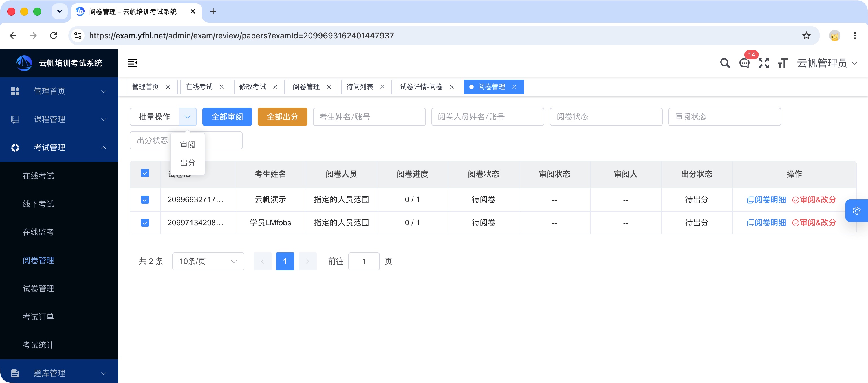Open 阅卷明细 for 学员LMfobs

pos(766,223)
